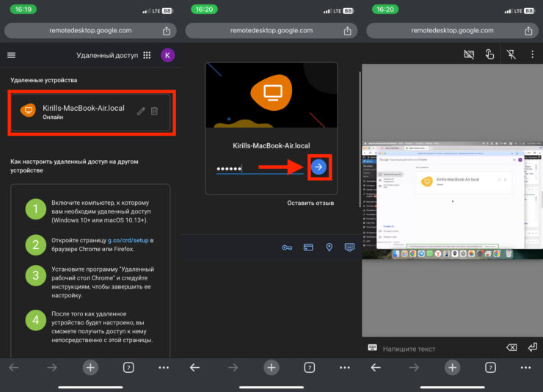Open vertical three-dot session options menu

click(x=532, y=54)
